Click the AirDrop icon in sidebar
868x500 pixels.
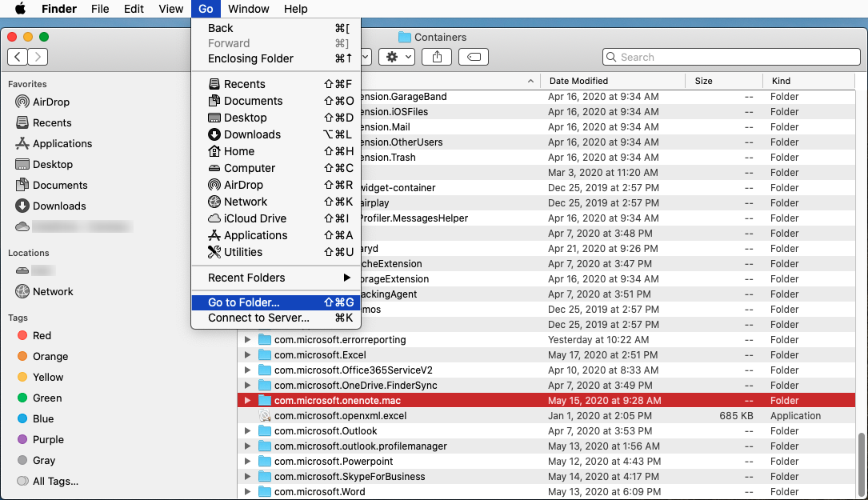22,102
